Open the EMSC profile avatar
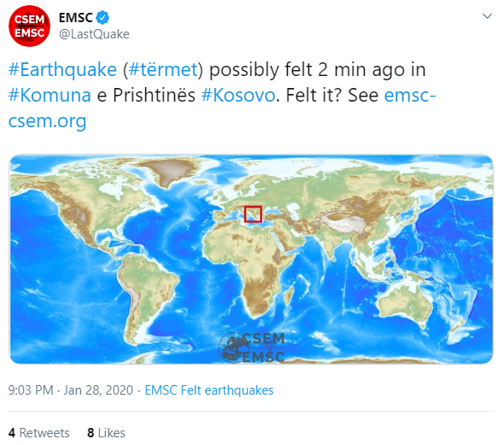Screen dimensions: 504x445 (29, 26)
